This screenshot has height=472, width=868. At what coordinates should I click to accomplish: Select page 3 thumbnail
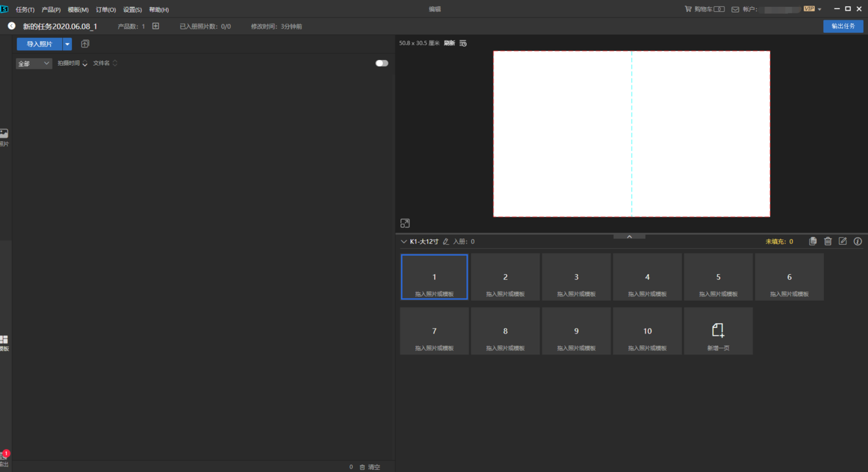576,277
